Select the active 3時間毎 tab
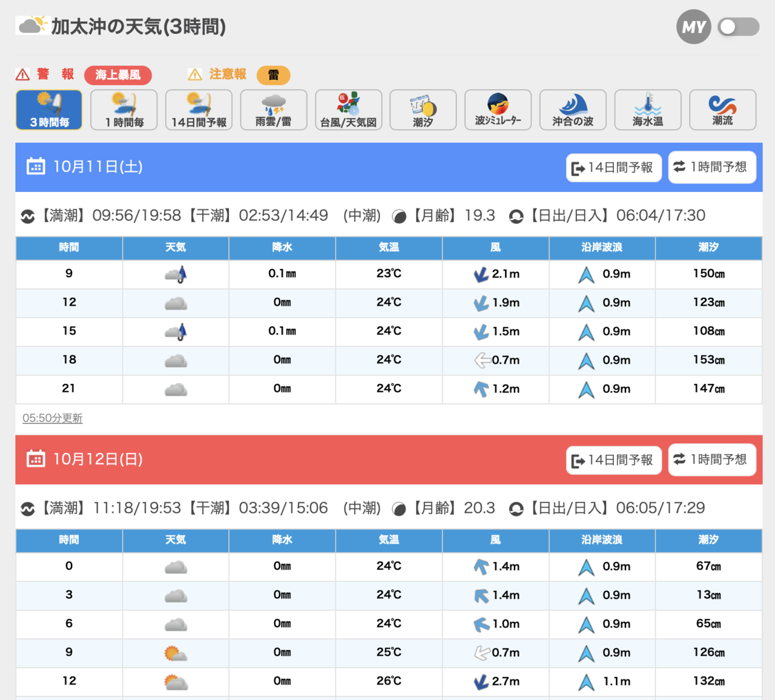The height and width of the screenshot is (700, 775). pyautogui.click(x=49, y=110)
